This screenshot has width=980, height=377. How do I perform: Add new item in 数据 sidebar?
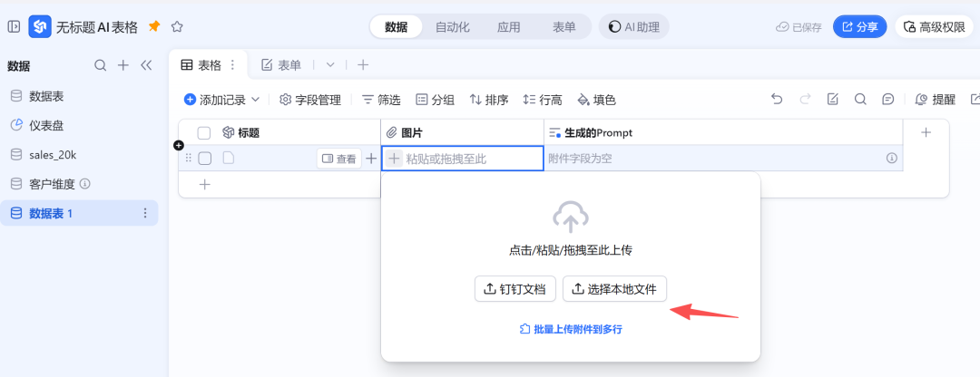point(123,65)
